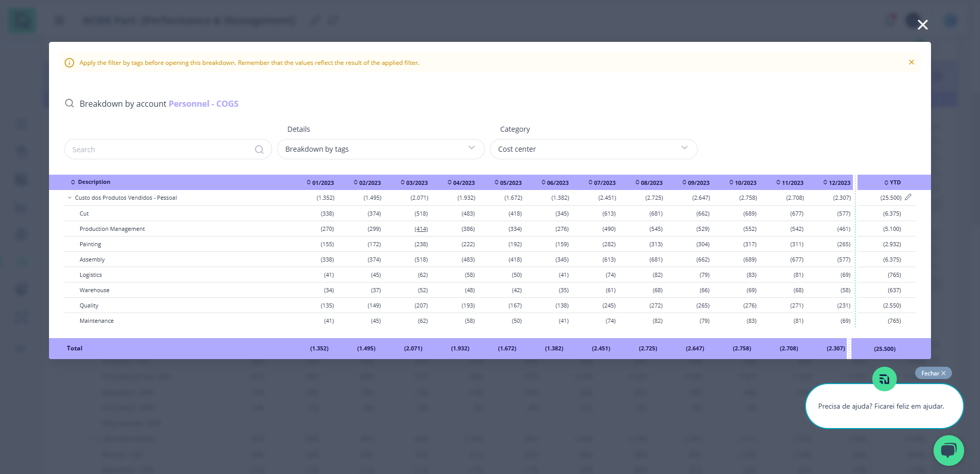The image size is (980, 474).
Task: Open the Details dropdown showing Breakdown by tags
Action: pos(381,149)
